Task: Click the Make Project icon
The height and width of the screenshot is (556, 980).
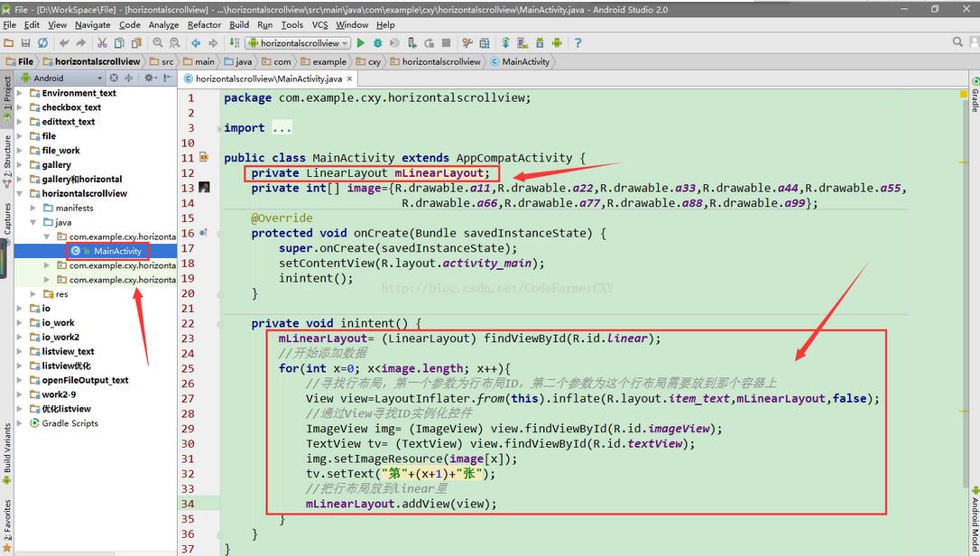Action: point(234,42)
